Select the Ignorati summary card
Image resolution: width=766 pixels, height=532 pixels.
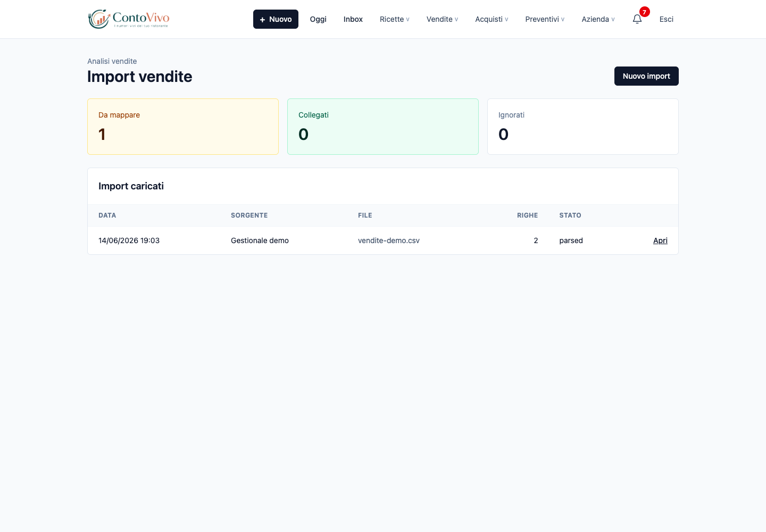[583, 127]
